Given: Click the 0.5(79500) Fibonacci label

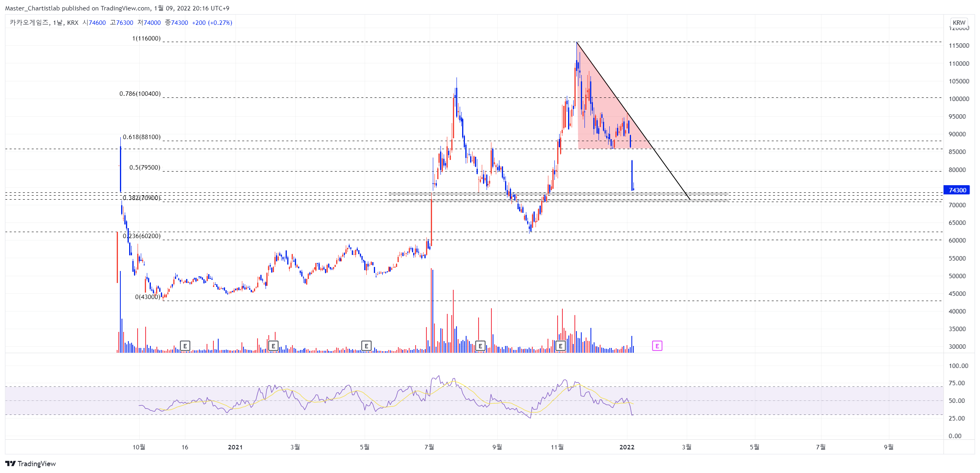Looking at the screenshot, I should click(145, 168).
